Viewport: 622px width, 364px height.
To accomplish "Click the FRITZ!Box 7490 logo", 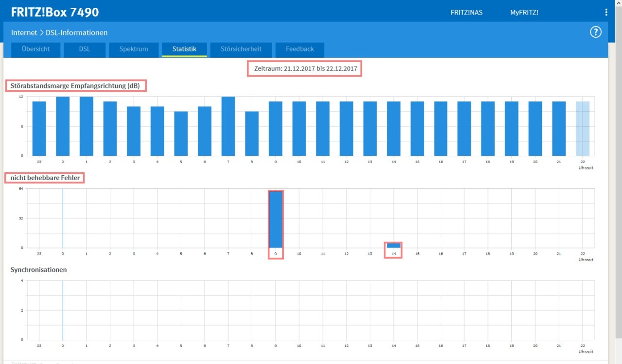I will click(x=54, y=12).
